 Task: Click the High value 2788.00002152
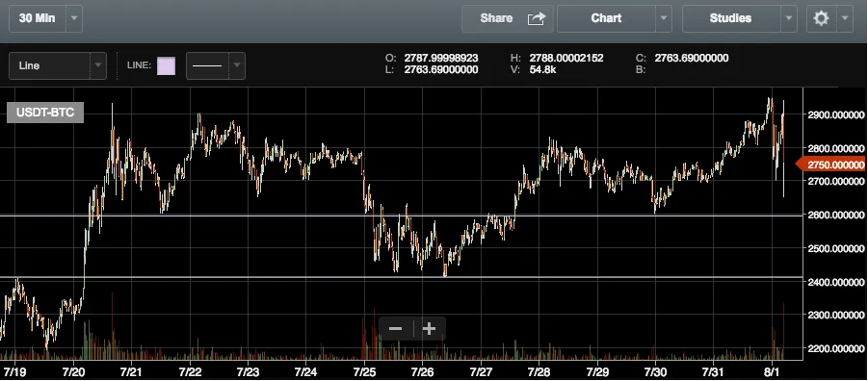(x=566, y=58)
